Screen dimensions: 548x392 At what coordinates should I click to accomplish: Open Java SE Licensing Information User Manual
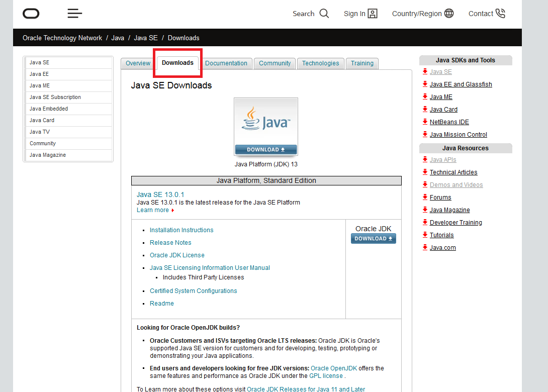click(x=210, y=268)
